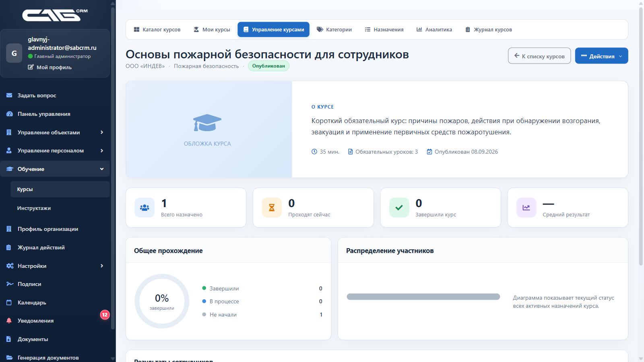
Task: Click the people icon in Всего назначено card
Action: 144,208
